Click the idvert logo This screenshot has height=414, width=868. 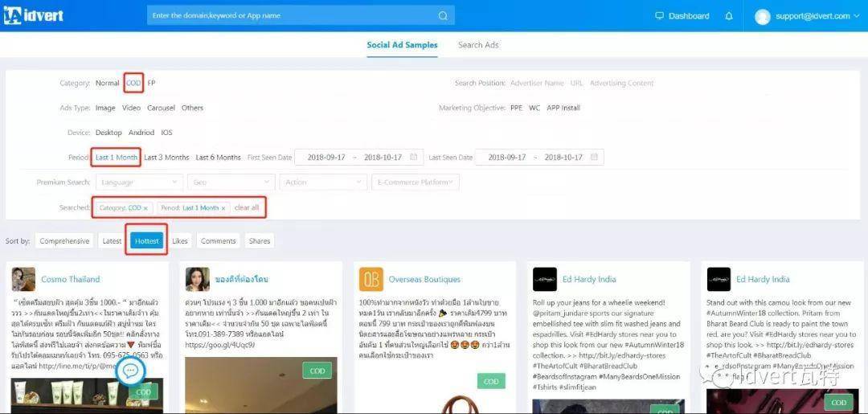(x=33, y=15)
